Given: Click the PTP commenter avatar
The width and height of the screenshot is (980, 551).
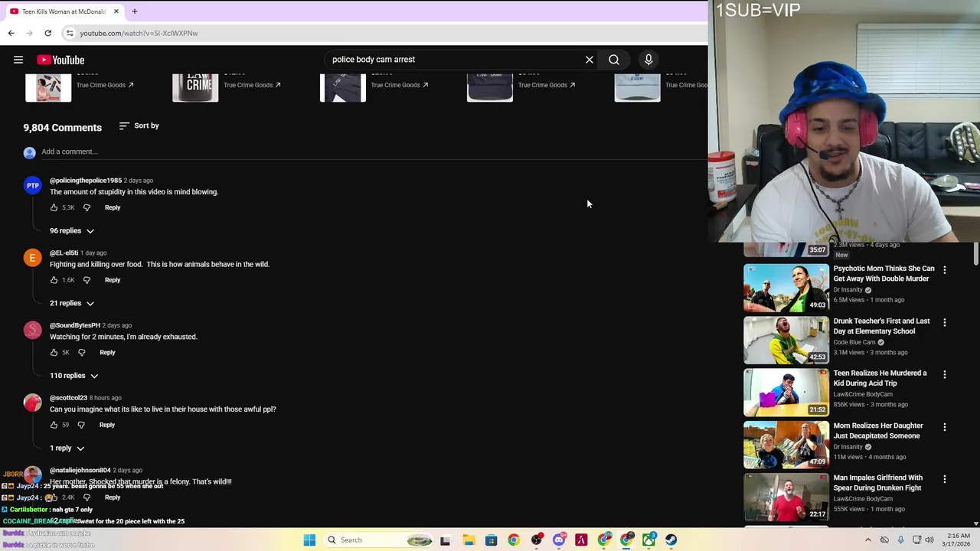Looking at the screenshot, I should pos(32,185).
